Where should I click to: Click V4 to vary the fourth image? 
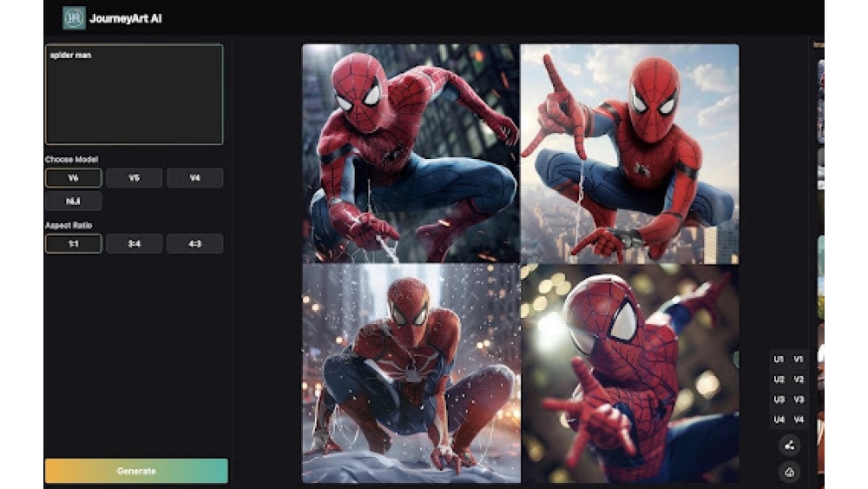pos(799,420)
